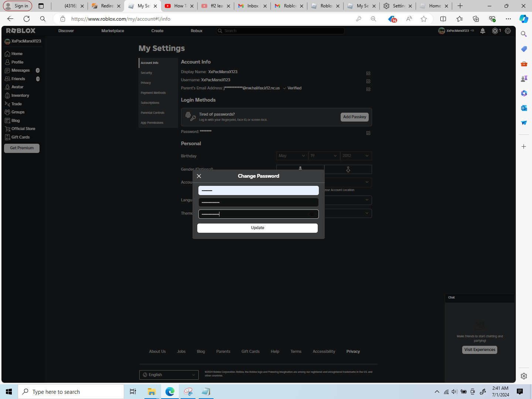The image size is (532, 399).
Task: Click the Roblox logo in the header
Action: pyautogui.click(x=21, y=31)
